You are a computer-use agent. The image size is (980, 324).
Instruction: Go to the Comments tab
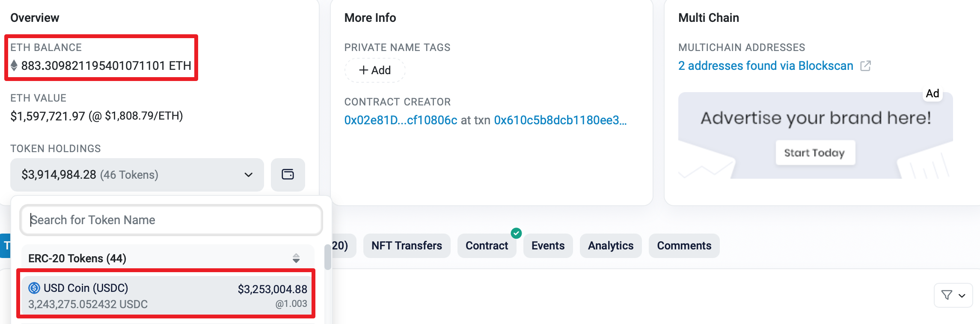pos(684,246)
